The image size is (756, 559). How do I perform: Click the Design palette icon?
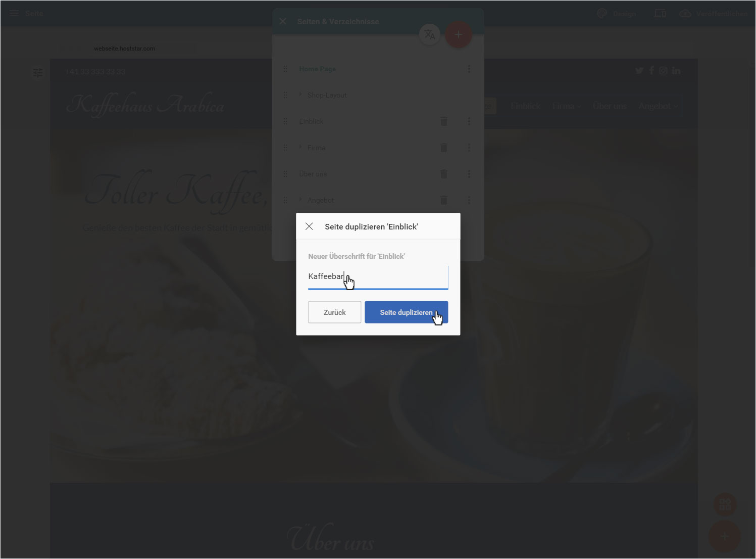click(601, 14)
